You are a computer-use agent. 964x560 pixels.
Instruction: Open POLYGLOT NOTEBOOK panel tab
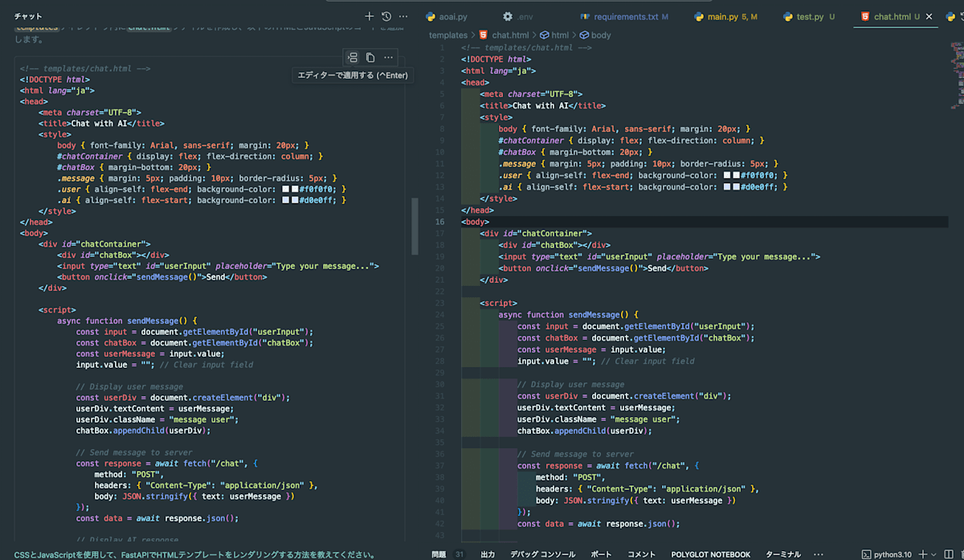(711, 554)
